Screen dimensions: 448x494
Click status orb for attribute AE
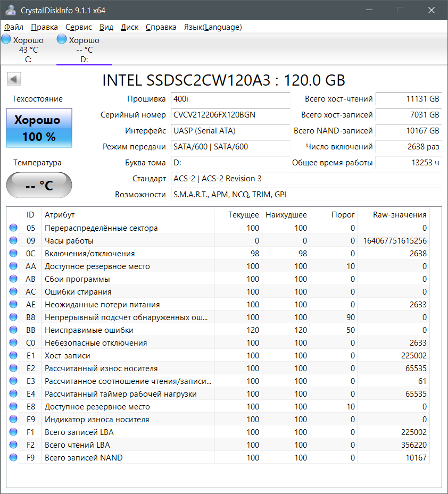(x=13, y=304)
